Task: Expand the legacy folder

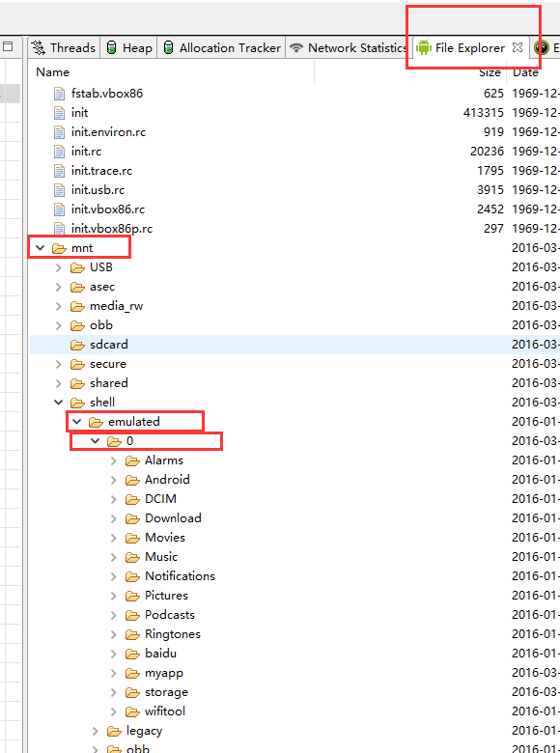Action: click(95, 731)
